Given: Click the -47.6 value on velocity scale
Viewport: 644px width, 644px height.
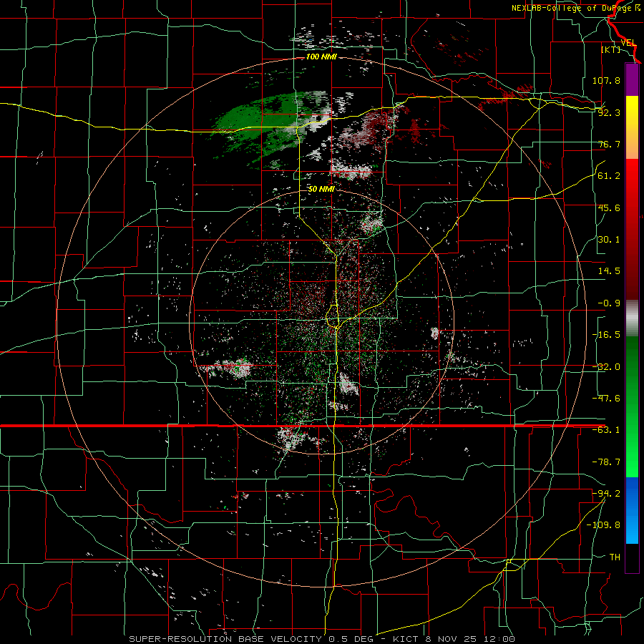Looking at the screenshot, I should [606, 399].
